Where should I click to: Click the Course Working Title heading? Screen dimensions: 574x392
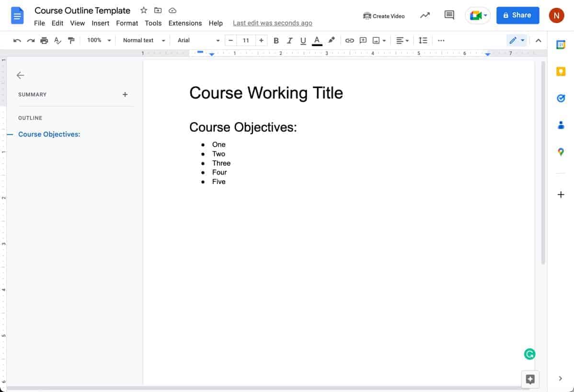tap(266, 93)
